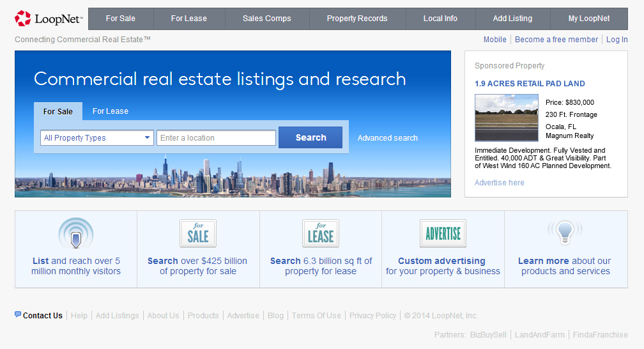Open the Terms Of Use footer link
This screenshot has width=644, height=349.
[316, 315]
